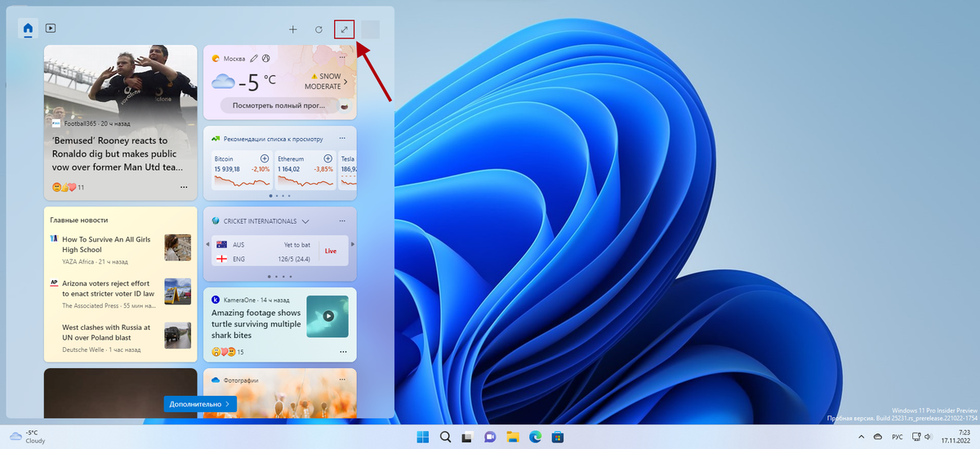
Task: Refresh the widgets feed
Action: [318, 29]
